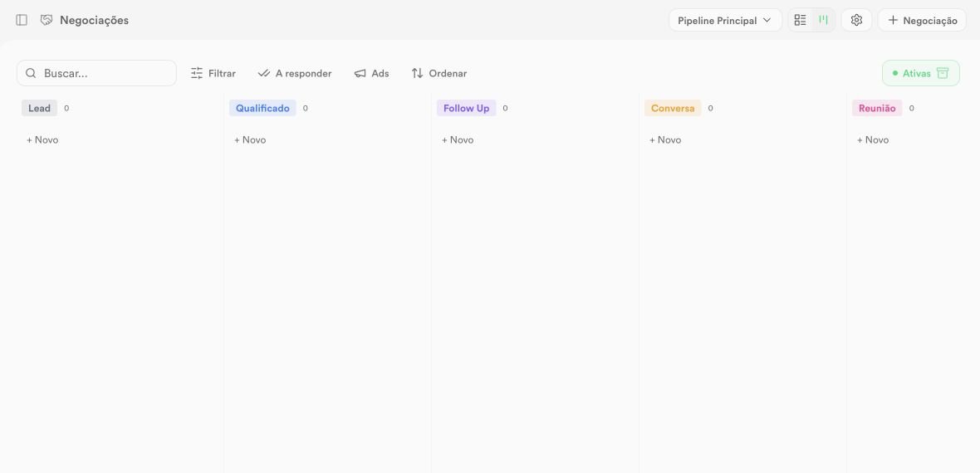
Task: Select the Qualificado stage label
Action: (262, 108)
